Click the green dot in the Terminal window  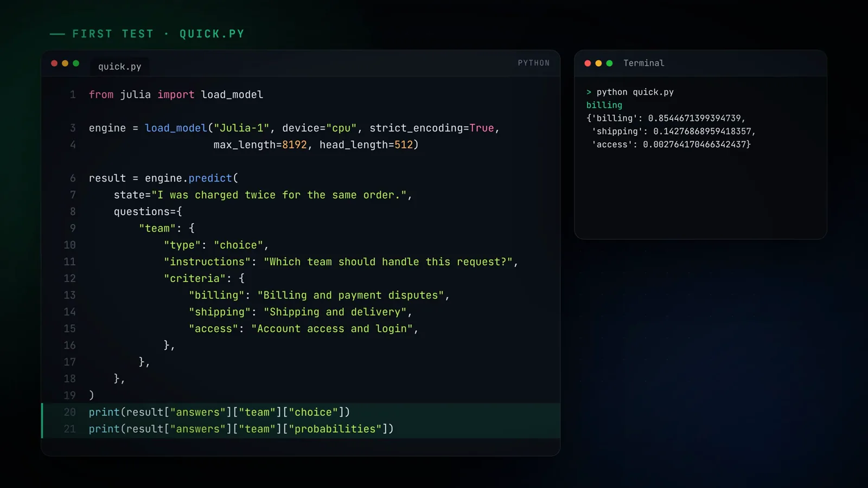(609, 63)
